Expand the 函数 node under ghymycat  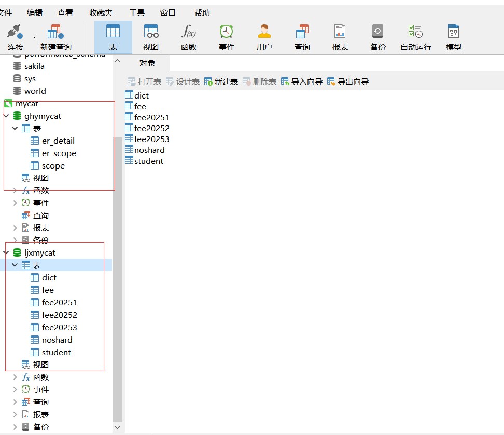(15, 191)
